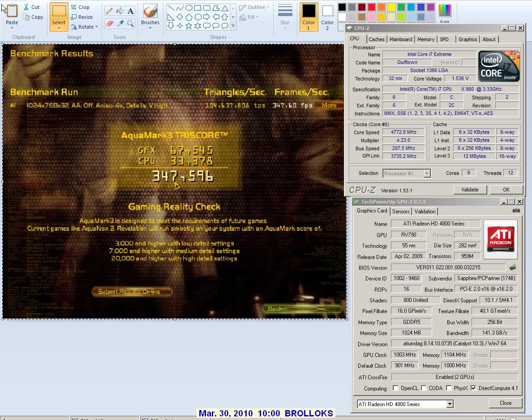Image resolution: width=532 pixels, height=420 pixels.
Task: Enable the PhysX checkbox
Action: pos(449,388)
